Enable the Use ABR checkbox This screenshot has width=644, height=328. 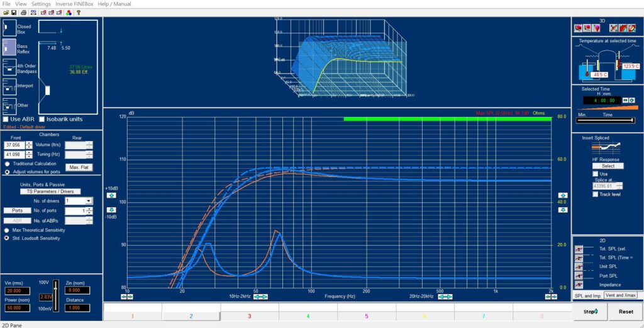(x=6, y=119)
